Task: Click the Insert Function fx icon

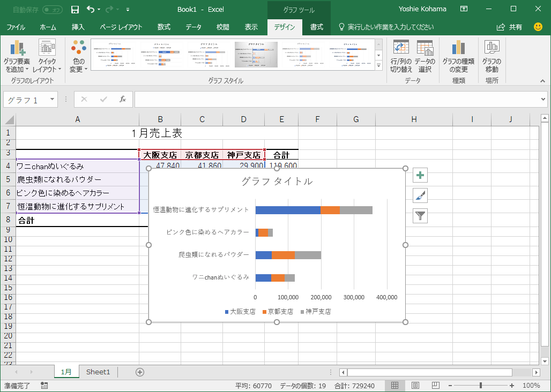Action: click(x=123, y=99)
